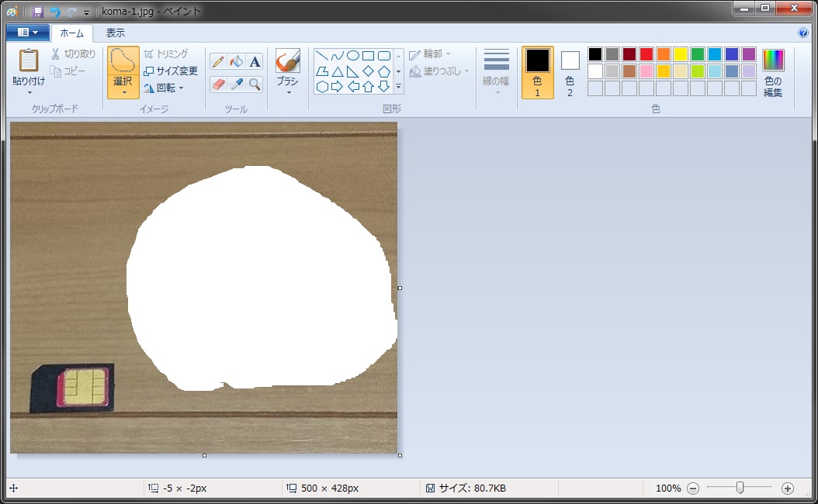Switch to the 表示 tab
The width and height of the screenshot is (818, 504).
pyautogui.click(x=115, y=33)
